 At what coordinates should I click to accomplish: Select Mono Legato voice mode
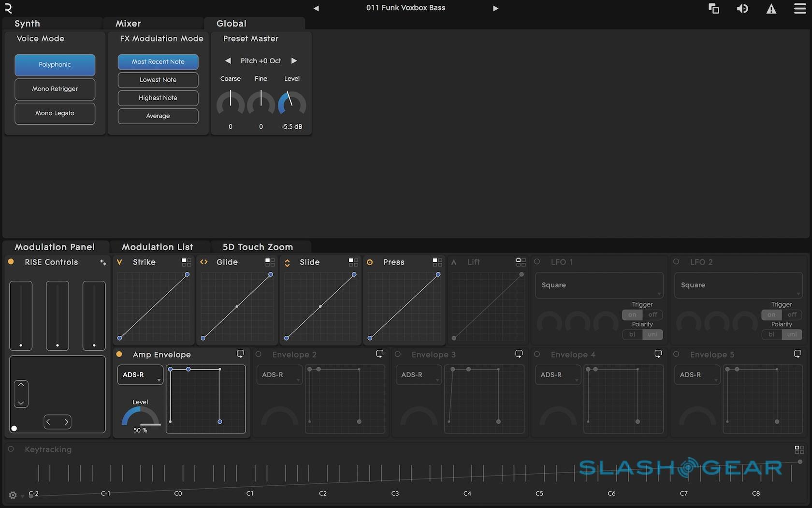pos(55,113)
